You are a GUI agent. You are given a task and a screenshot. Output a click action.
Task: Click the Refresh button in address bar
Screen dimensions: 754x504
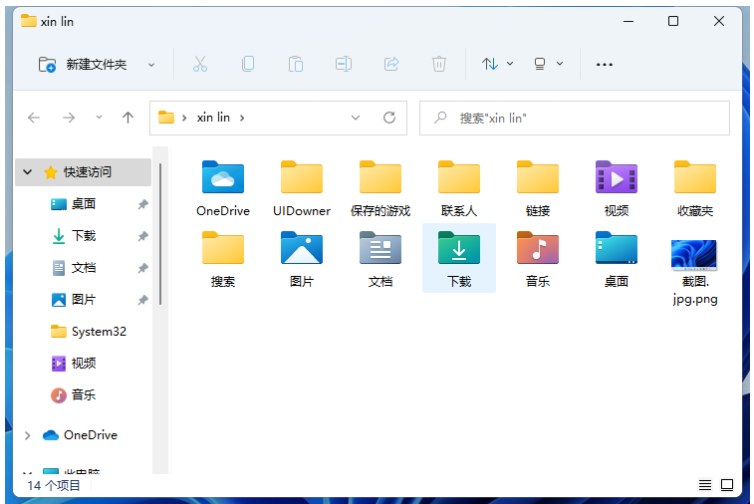point(389,117)
